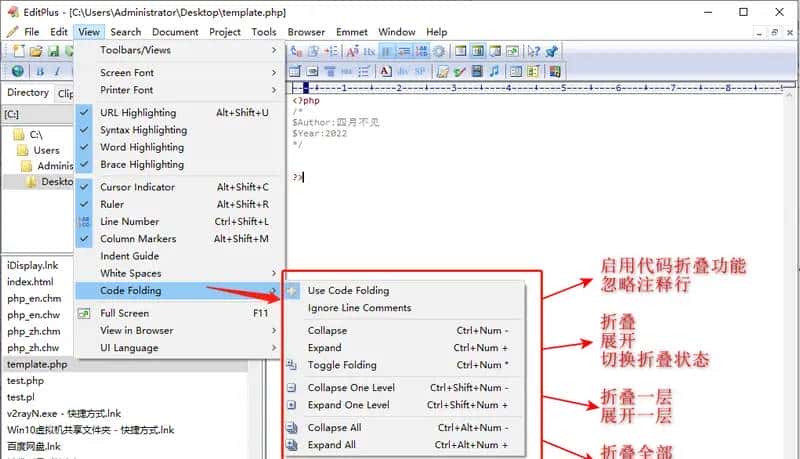This screenshot has width=800, height=459.
Task: Click the HTML table toolbar icon
Action: [295, 71]
